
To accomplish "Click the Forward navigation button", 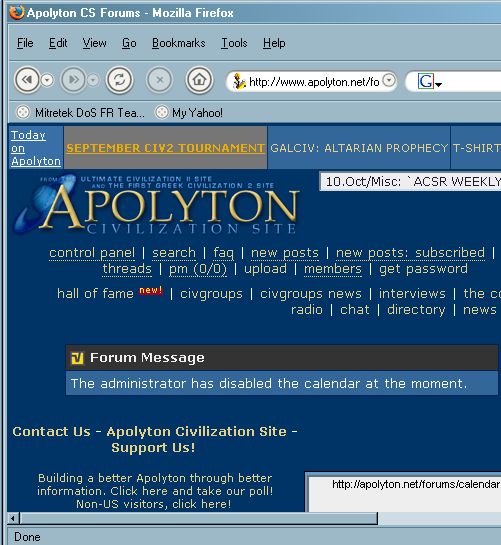I will 73,80.
